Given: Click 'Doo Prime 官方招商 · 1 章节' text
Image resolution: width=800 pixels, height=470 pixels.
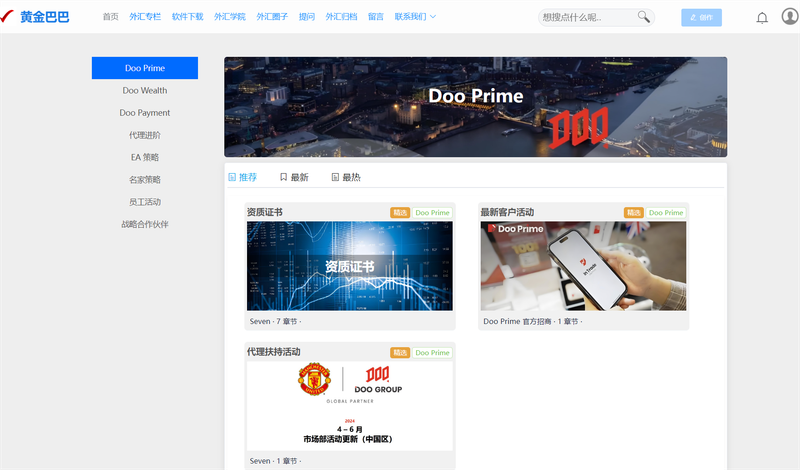Looking at the screenshot, I should (x=533, y=321).
